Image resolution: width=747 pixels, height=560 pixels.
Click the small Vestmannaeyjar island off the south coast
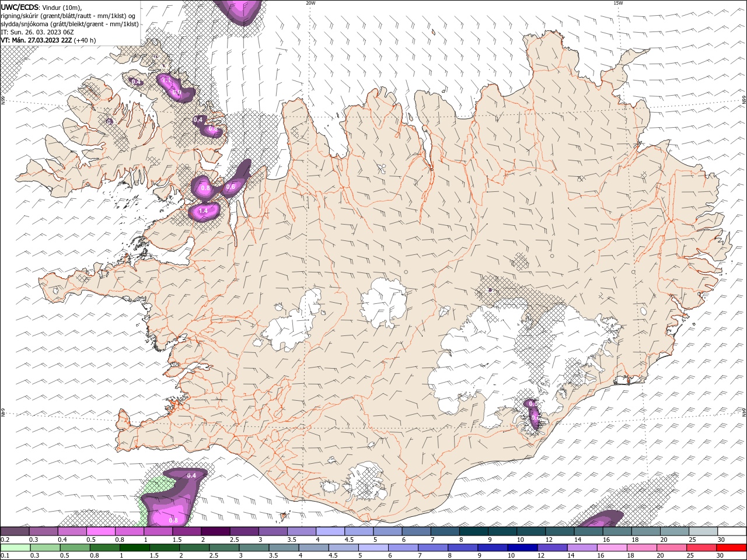point(285,516)
